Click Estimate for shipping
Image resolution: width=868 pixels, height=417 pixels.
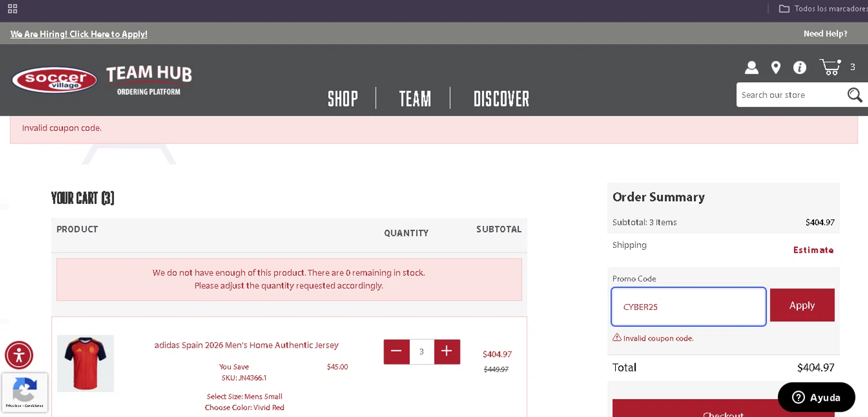tap(813, 250)
